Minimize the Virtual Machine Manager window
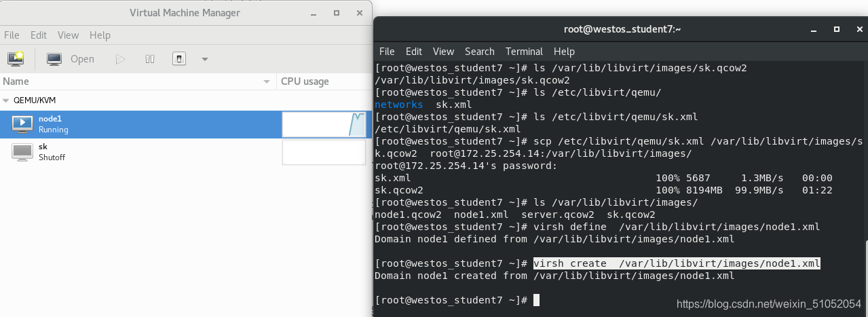The height and width of the screenshot is (317, 868). pyautogui.click(x=313, y=13)
